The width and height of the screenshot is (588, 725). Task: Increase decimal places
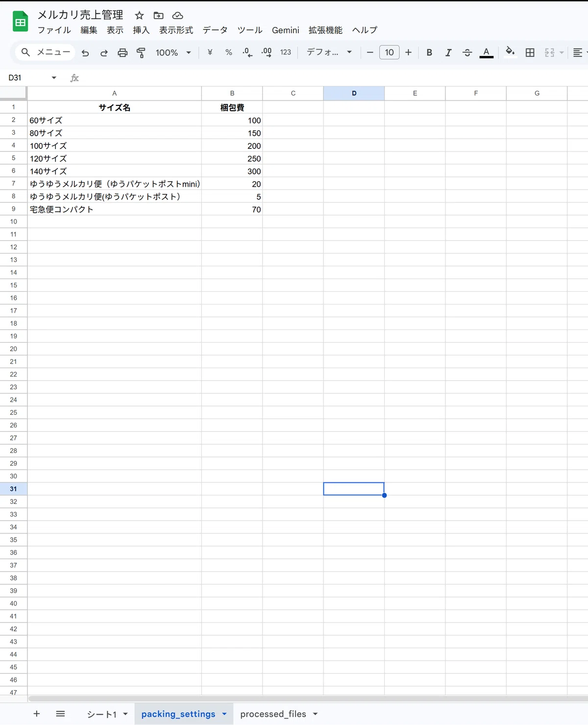point(267,52)
